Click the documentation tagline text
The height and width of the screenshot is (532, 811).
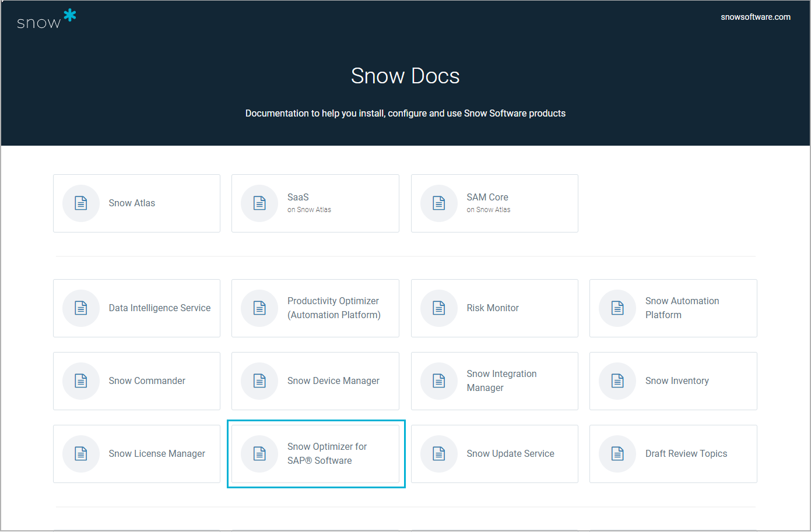(x=405, y=114)
